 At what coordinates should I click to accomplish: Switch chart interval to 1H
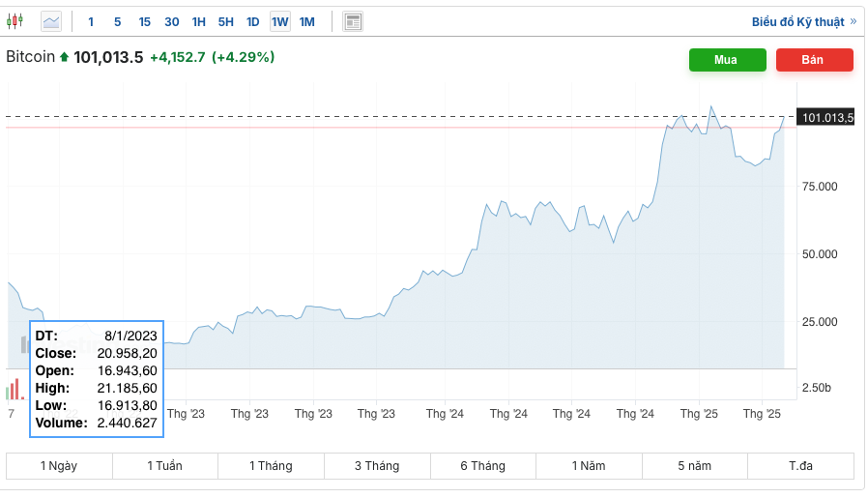[198, 21]
